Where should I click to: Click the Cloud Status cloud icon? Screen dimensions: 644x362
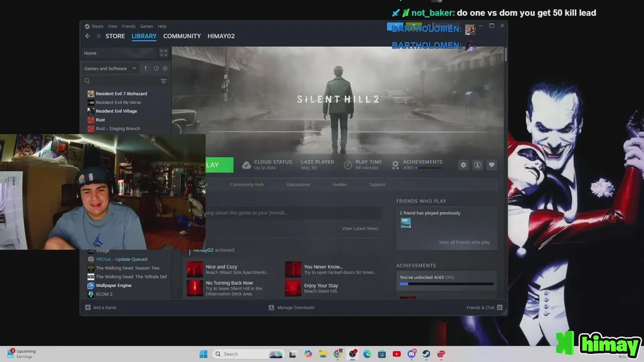(247, 165)
